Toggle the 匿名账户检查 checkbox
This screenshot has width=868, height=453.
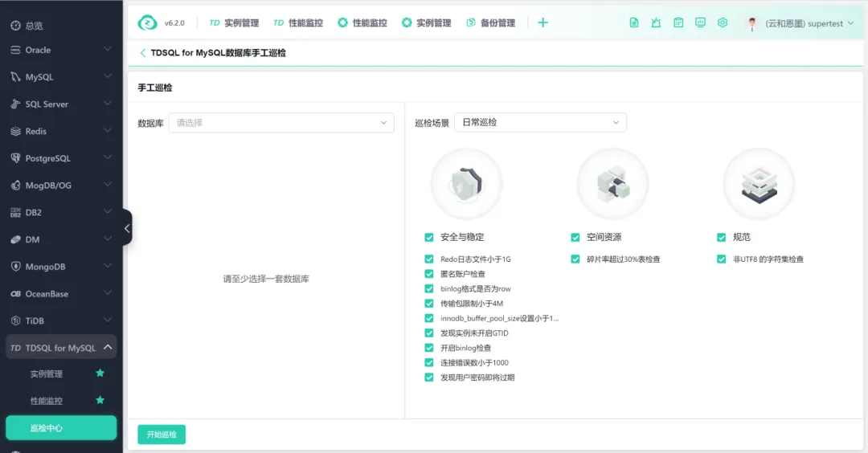[429, 274]
